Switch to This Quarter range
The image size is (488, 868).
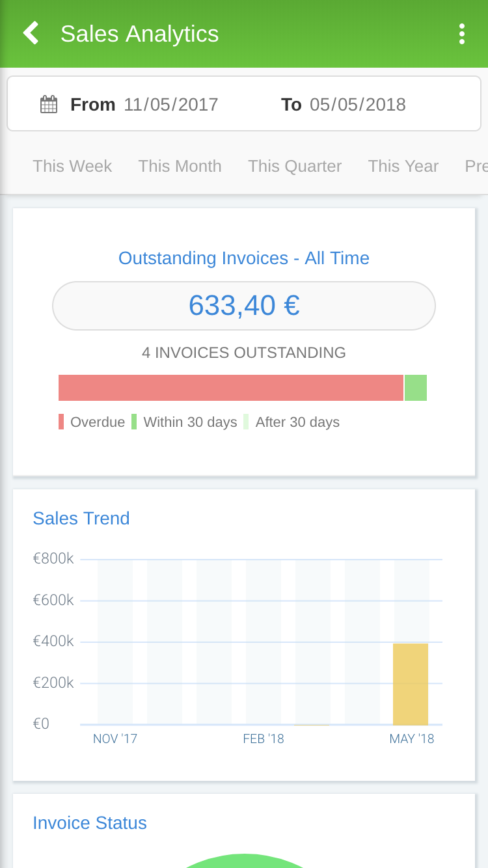pos(295,166)
